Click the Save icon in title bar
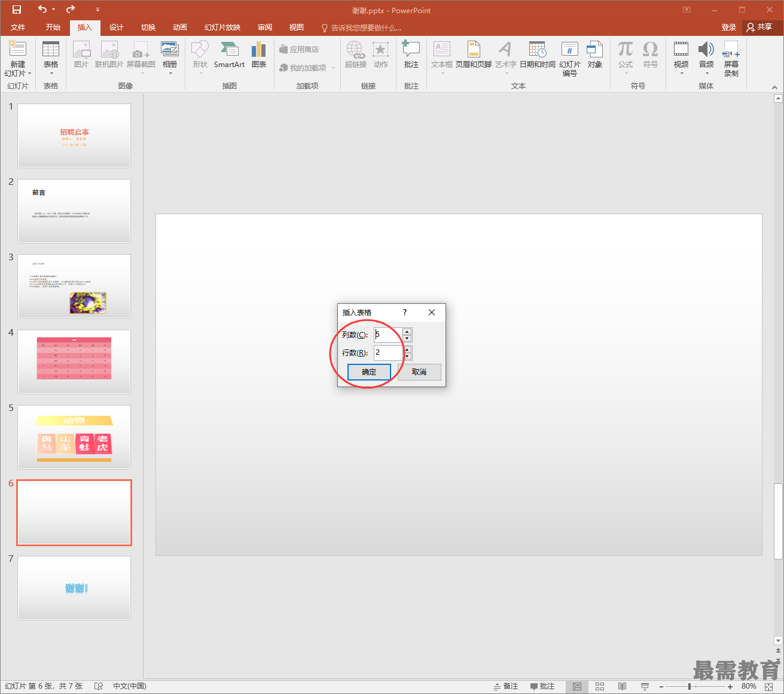The width and height of the screenshot is (784, 694). (x=17, y=10)
